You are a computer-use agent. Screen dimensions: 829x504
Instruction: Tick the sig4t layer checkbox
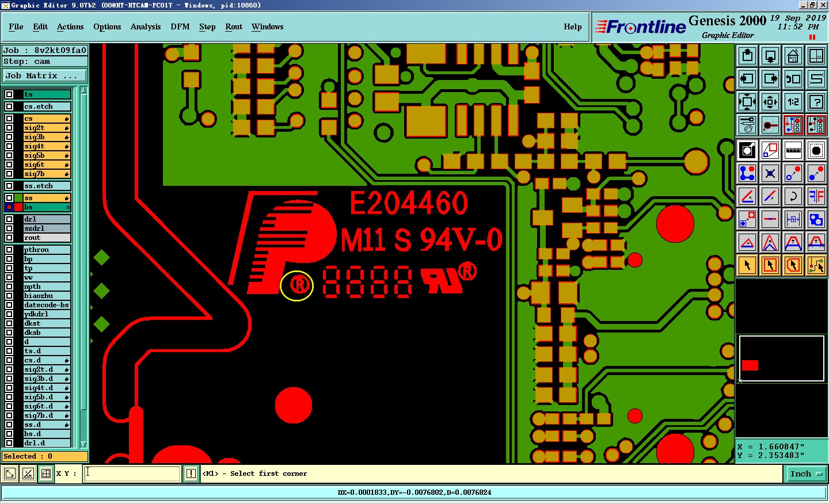(x=9, y=146)
